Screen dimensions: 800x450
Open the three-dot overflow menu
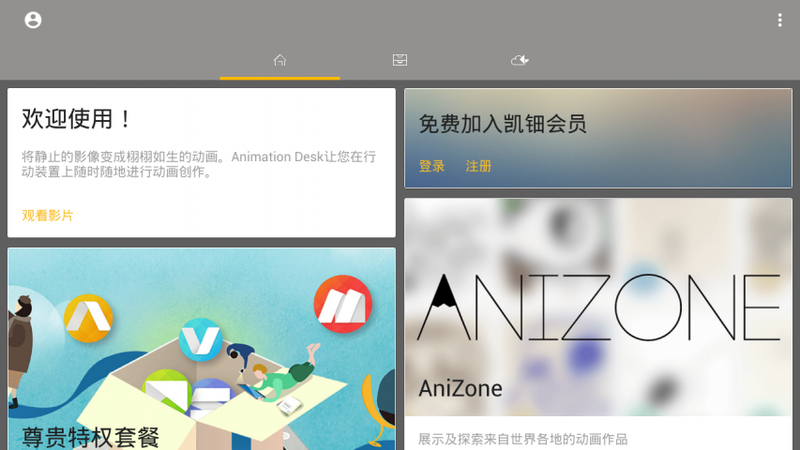coord(780,20)
